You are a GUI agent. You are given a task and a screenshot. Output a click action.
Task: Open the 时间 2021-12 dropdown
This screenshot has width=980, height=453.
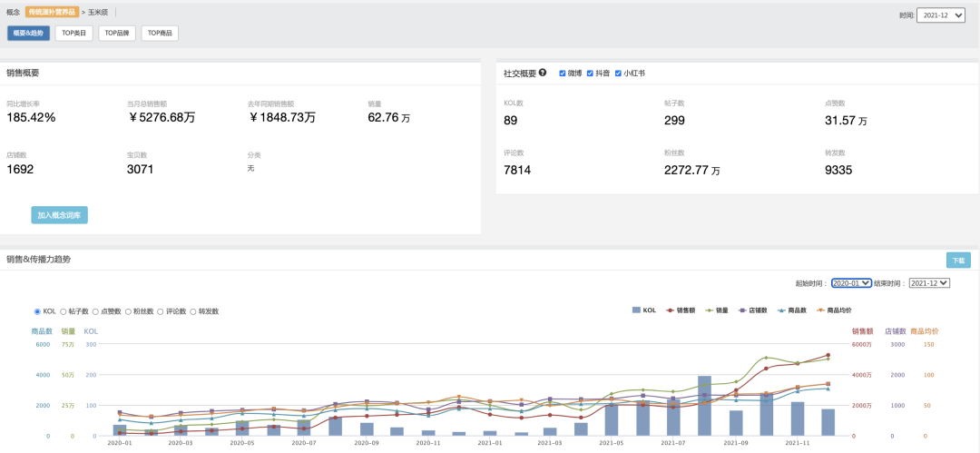(x=941, y=15)
